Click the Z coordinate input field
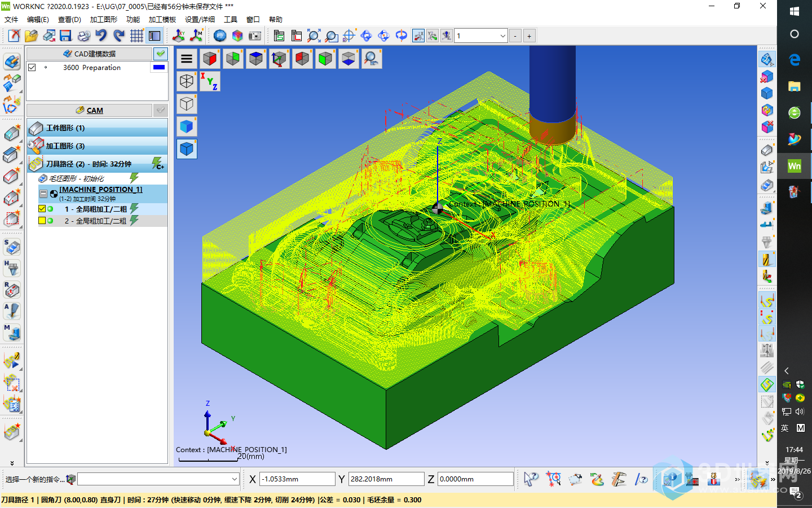The height and width of the screenshot is (508, 812). coord(475,479)
